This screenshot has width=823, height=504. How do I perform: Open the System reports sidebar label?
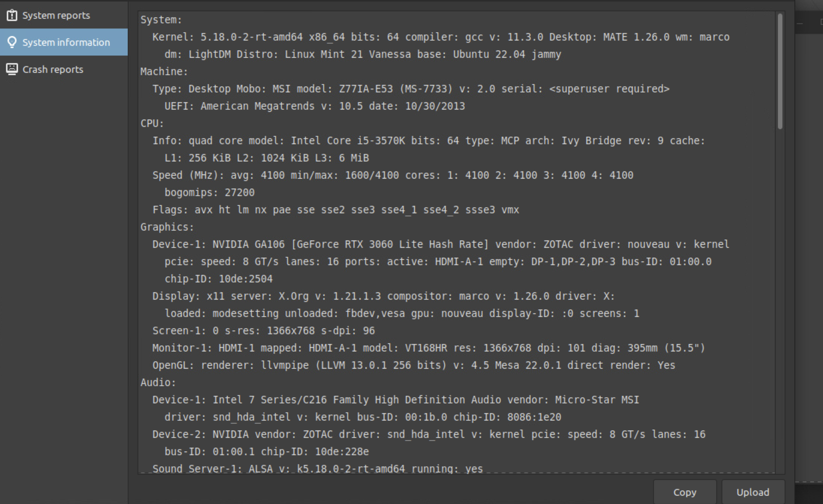click(x=56, y=15)
